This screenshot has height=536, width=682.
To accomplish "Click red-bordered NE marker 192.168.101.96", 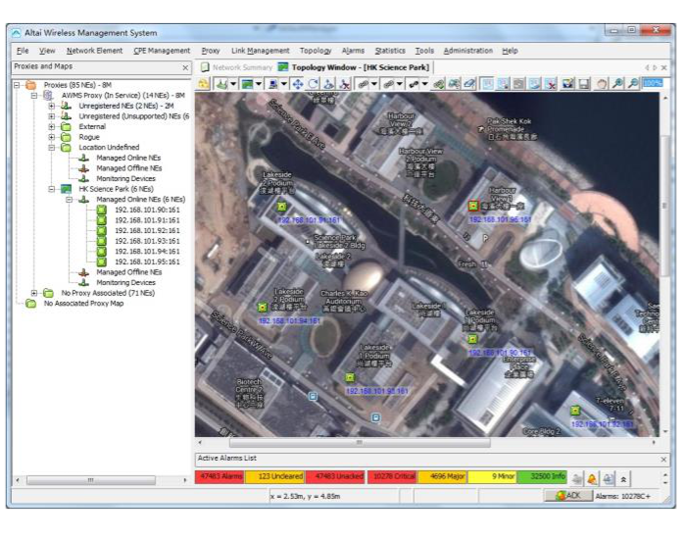I will [473, 206].
